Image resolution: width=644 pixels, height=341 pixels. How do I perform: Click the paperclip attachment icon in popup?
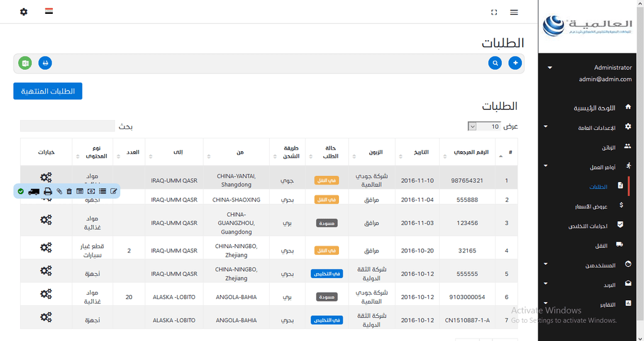pos(59,191)
